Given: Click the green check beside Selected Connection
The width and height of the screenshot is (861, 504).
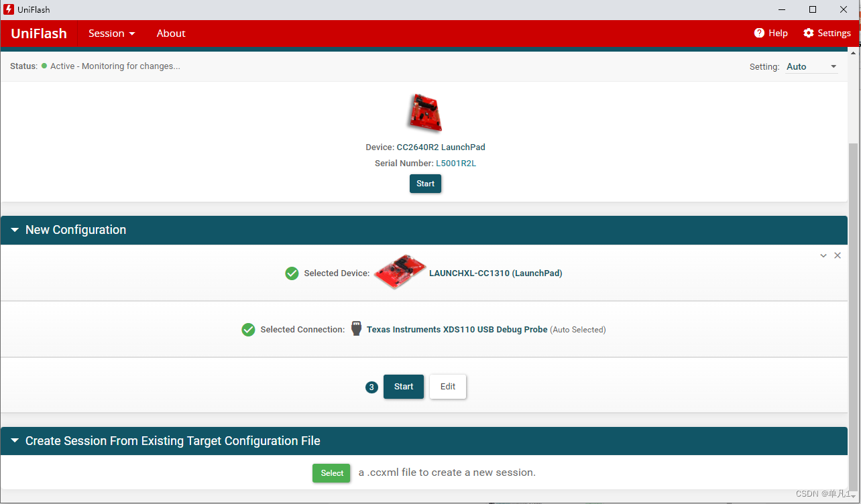Looking at the screenshot, I should pos(248,330).
